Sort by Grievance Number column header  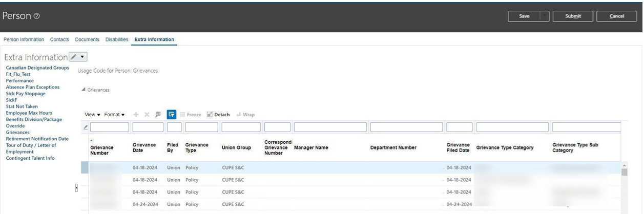click(x=102, y=150)
